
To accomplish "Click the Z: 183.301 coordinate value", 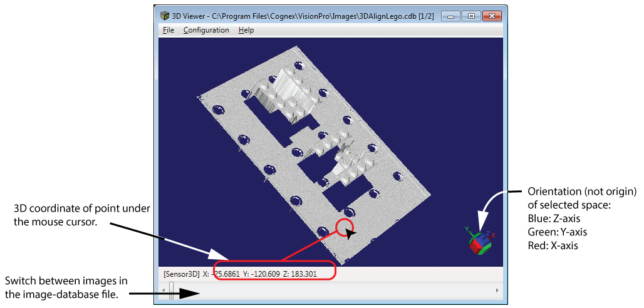I will pyautogui.click(x=300, y=274).
